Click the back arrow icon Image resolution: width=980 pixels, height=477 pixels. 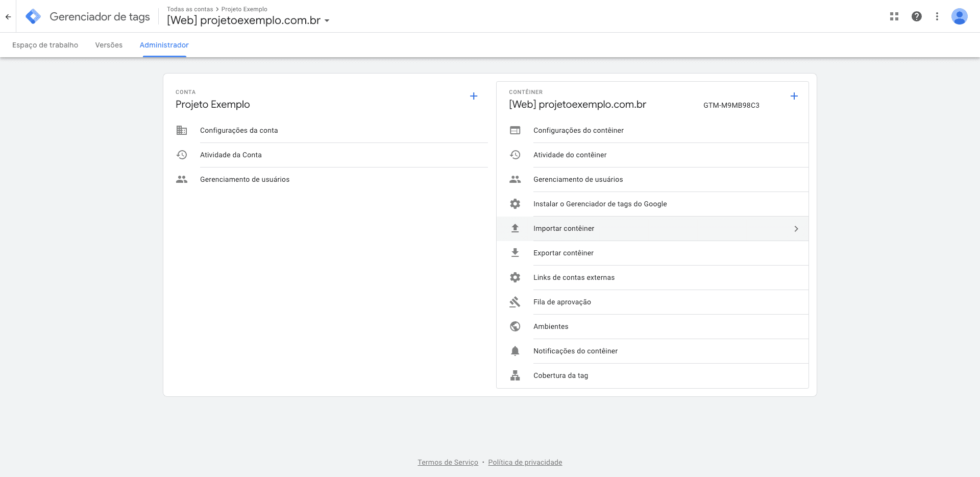point(8,17)
